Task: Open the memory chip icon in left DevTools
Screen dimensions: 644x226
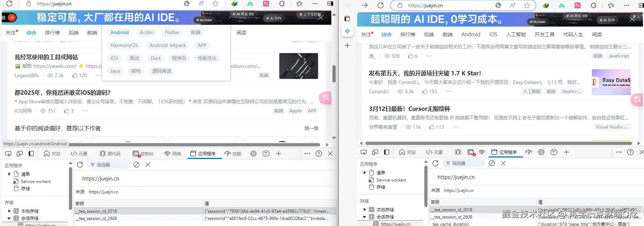Action: pos(253,154)
